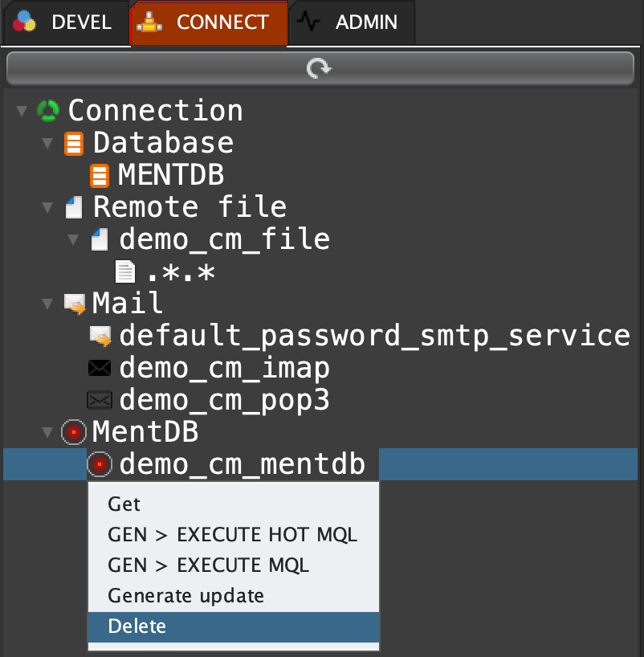Image resolution: width=644 pixels, height=657 pixels.
Task: Collapse the Database tree node
Action: click(x=47, y=144)
